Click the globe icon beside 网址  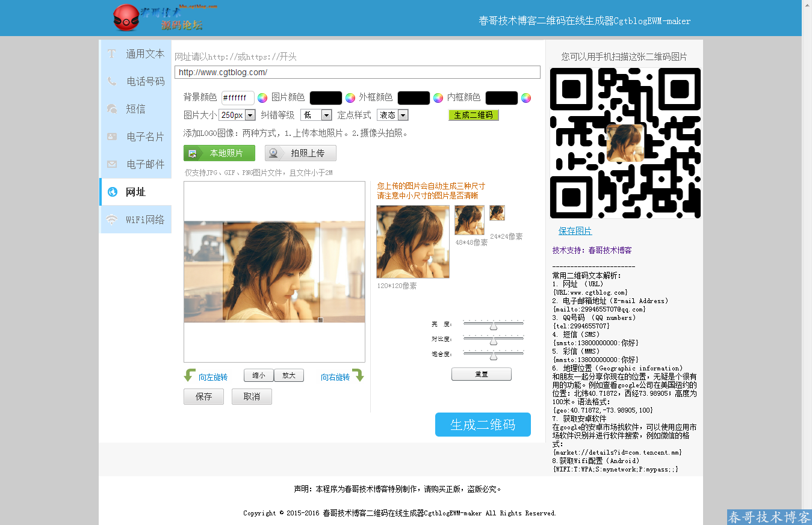pyautogui.click(x=112, y=192)
